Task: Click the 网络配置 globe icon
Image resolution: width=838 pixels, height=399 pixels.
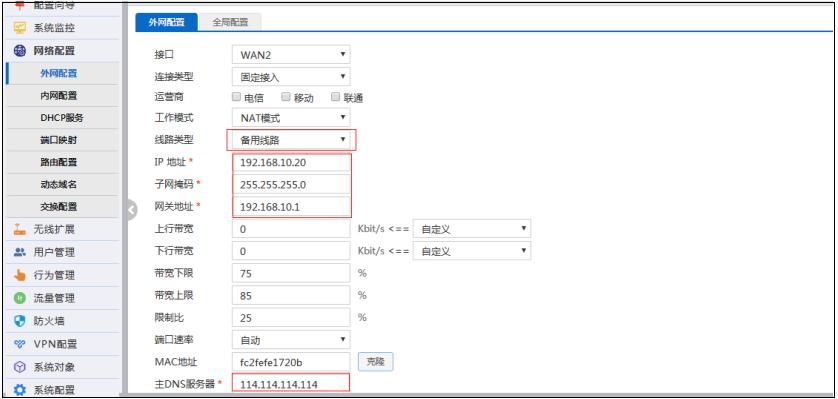Action: point(19,51)
